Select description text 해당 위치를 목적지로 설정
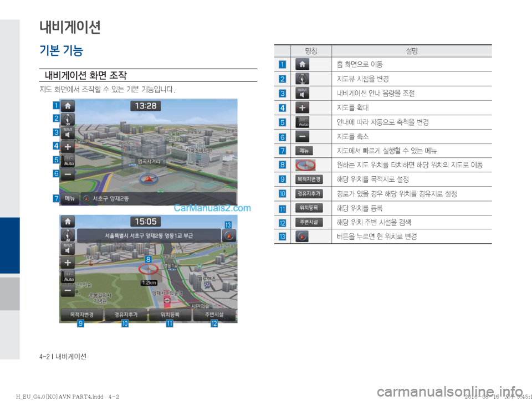Screen dimensions: 532x401 (x=372, y=179)
